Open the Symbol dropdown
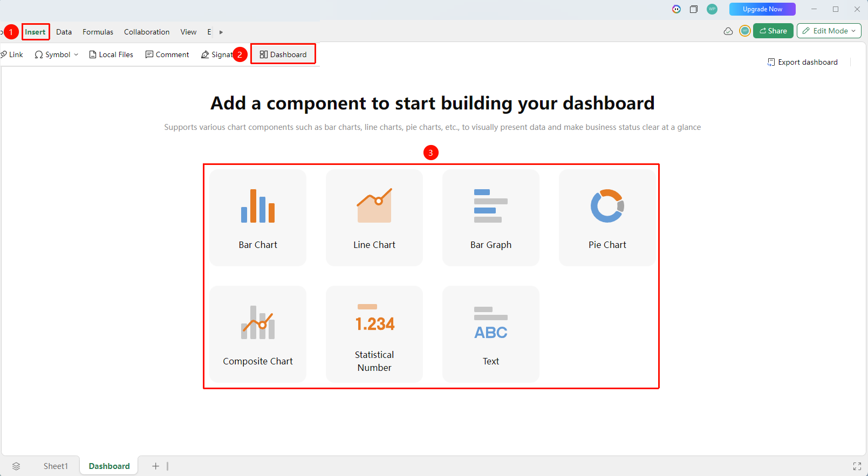This screenshot has height=476, width=868. pos(57,54)
